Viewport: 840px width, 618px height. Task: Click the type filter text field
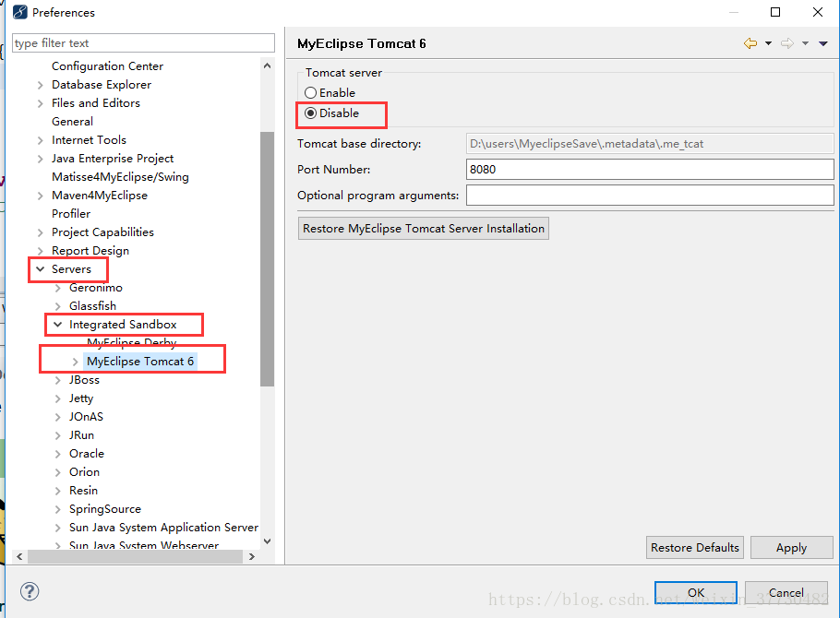point(143,42)
